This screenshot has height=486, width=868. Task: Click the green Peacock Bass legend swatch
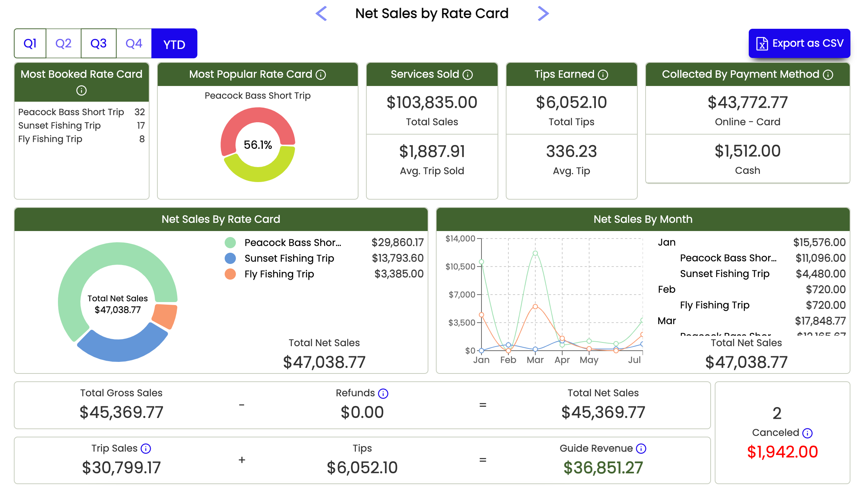click(x=230, y=243)
